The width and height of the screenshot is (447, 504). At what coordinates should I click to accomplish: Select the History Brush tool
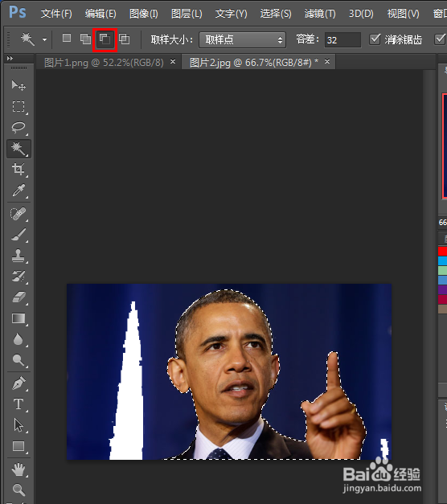coord(18,277)
